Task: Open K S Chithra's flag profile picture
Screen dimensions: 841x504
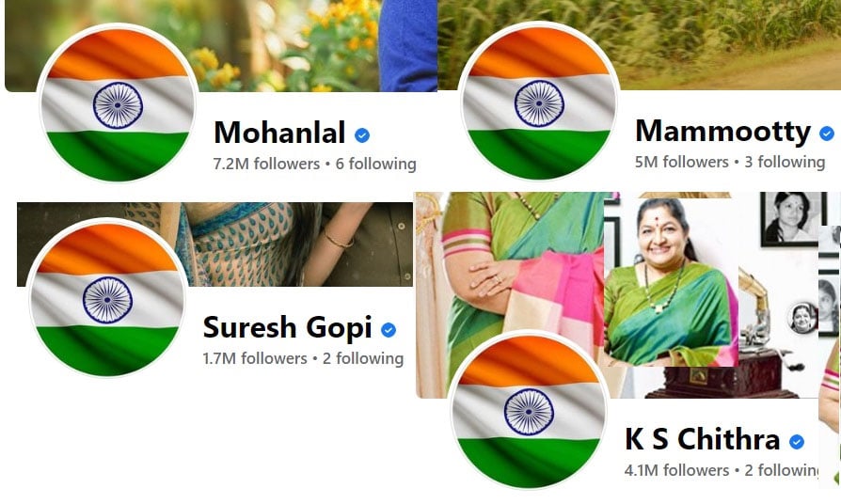Action: pyautogui.click(x=529, y=411)
